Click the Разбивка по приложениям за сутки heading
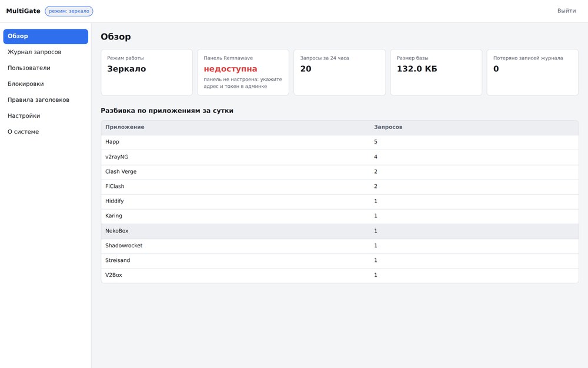 click(167, 111)
